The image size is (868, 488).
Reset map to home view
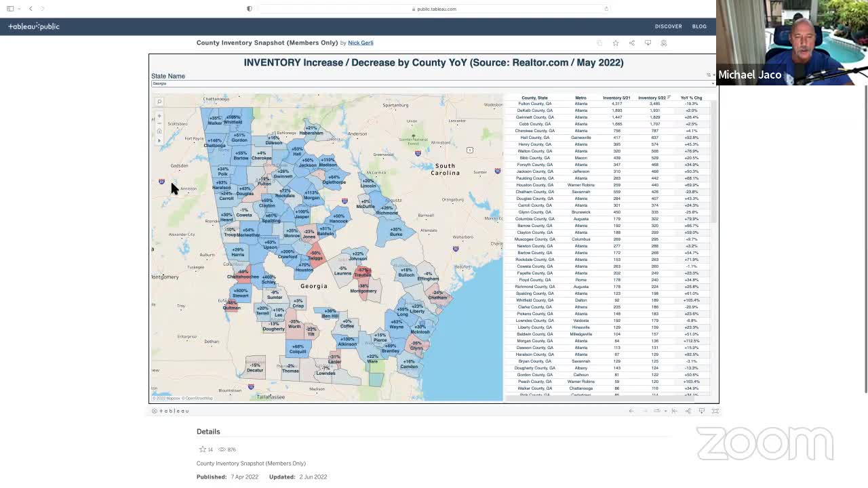[x=159, y=131]
